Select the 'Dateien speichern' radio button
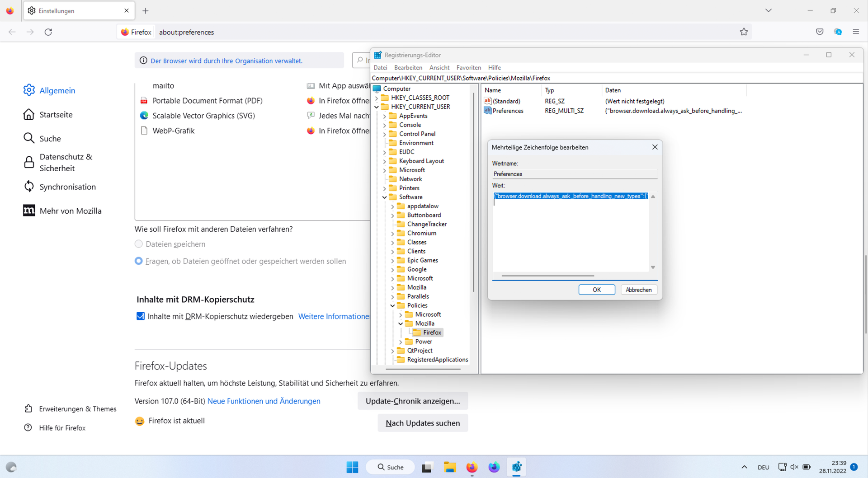 pyautogui.click(x=139, y=244)
